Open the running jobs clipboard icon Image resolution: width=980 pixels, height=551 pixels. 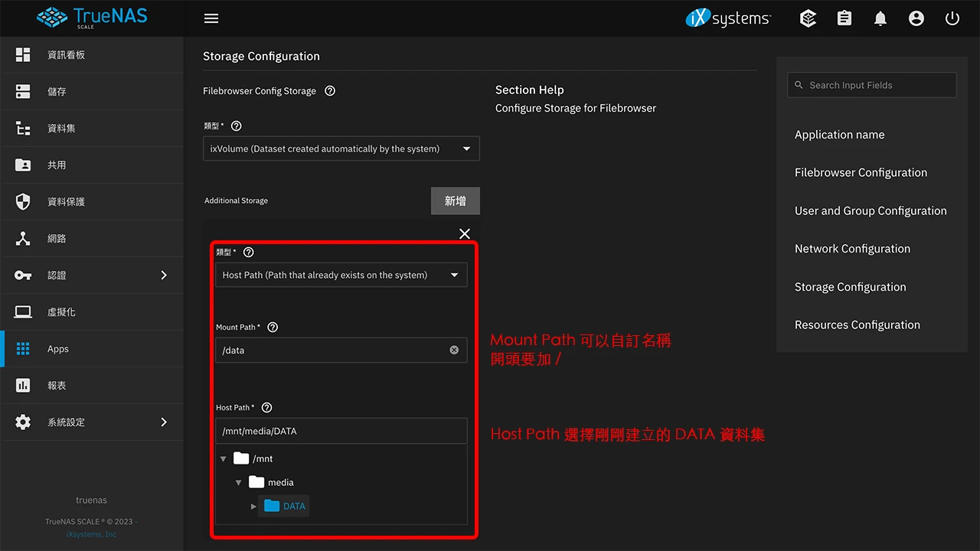pos(844,18)
